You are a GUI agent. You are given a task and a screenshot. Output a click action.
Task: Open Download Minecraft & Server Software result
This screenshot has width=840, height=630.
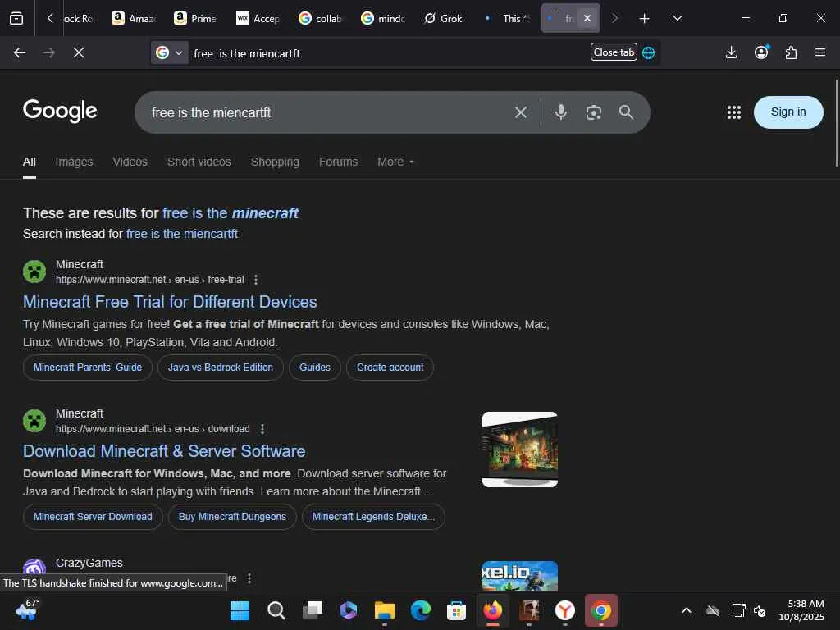pyautogui.click(x=164, y=451)
